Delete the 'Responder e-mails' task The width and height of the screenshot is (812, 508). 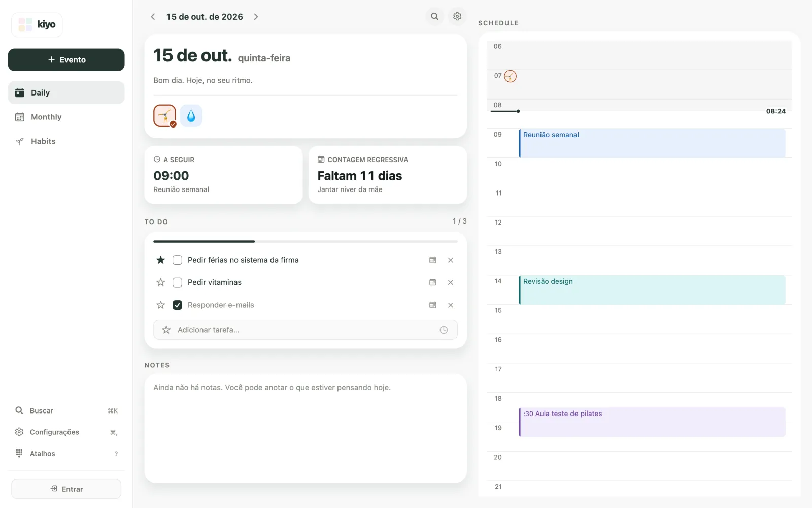451,305
